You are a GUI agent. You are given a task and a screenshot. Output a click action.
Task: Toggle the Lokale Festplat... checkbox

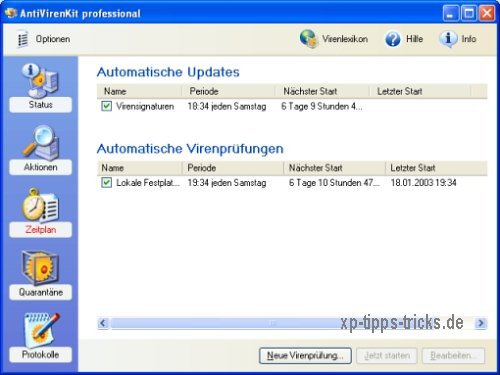106,183
